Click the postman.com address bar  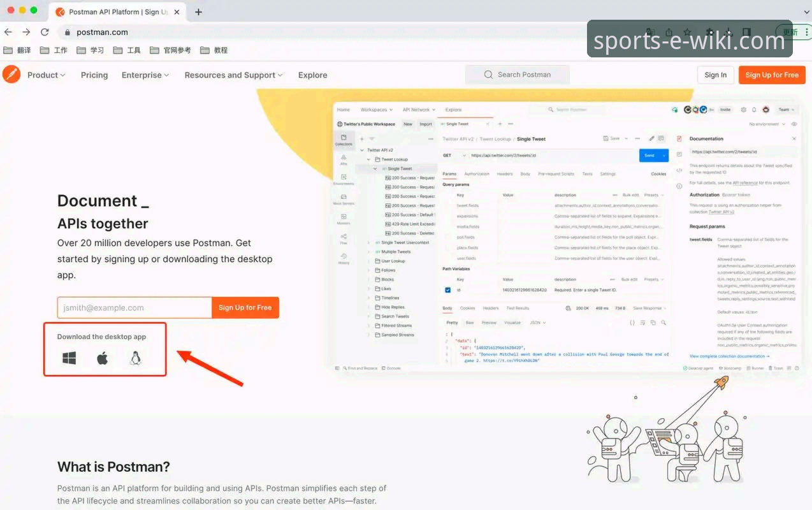coord(103,33)
